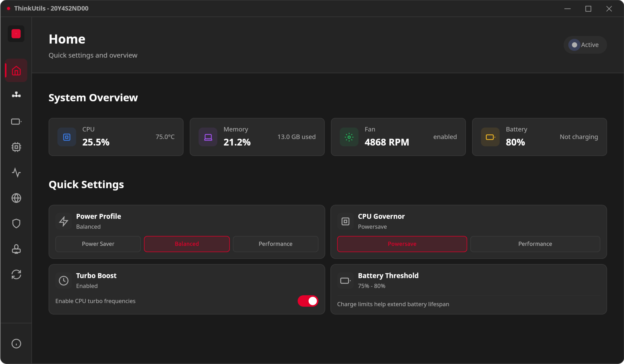Open the updates sync page
This screenshot has width=624, height=364.
point(16,274)
